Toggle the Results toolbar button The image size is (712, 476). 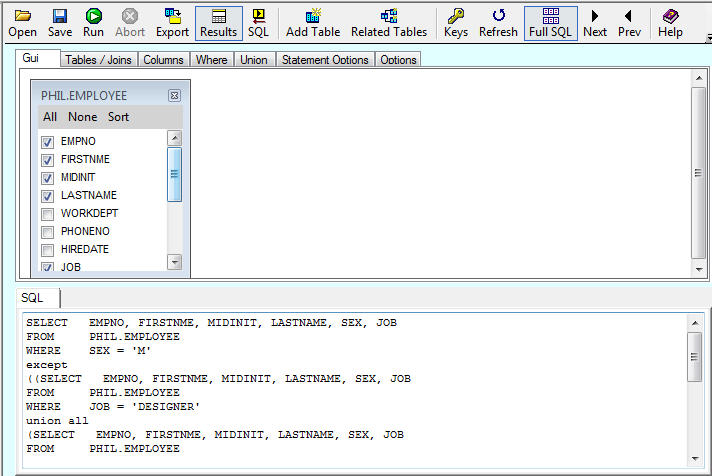point(219,23)
